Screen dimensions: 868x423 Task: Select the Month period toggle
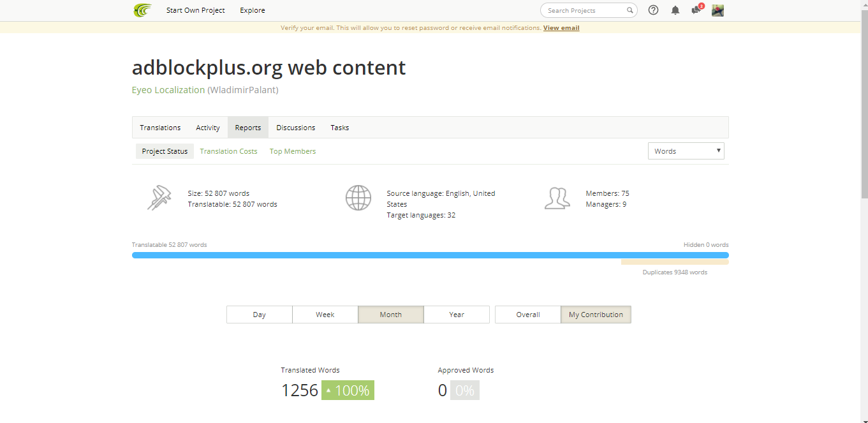coord(391,315)
